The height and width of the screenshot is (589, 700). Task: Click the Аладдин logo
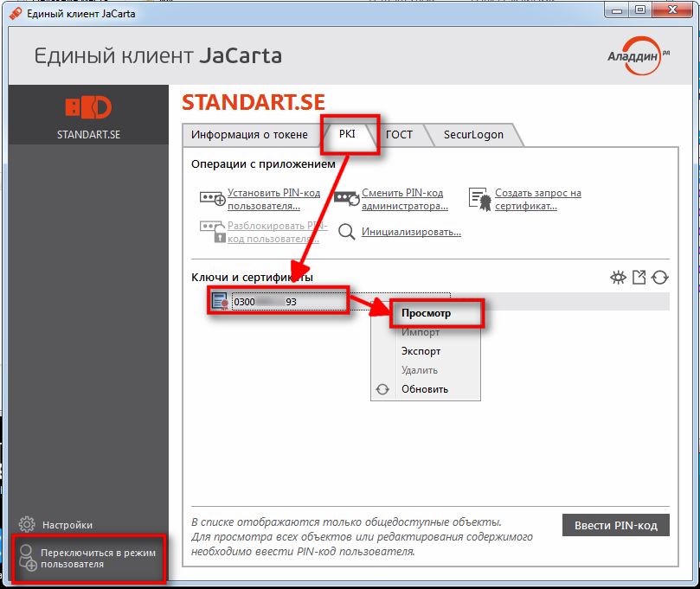pos(639,55)
